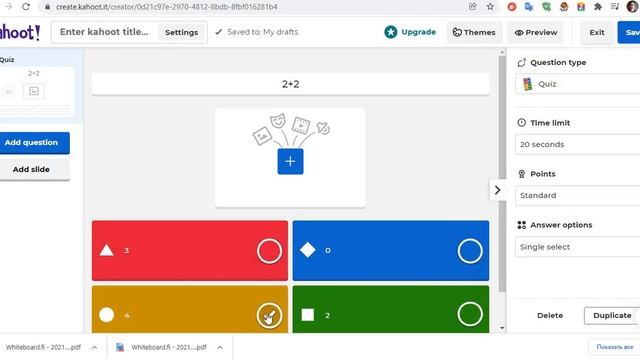Click Show all downloads button
The height and width of the screenshot is (360, 640).
pyautogui.click(x=615, y=347)
